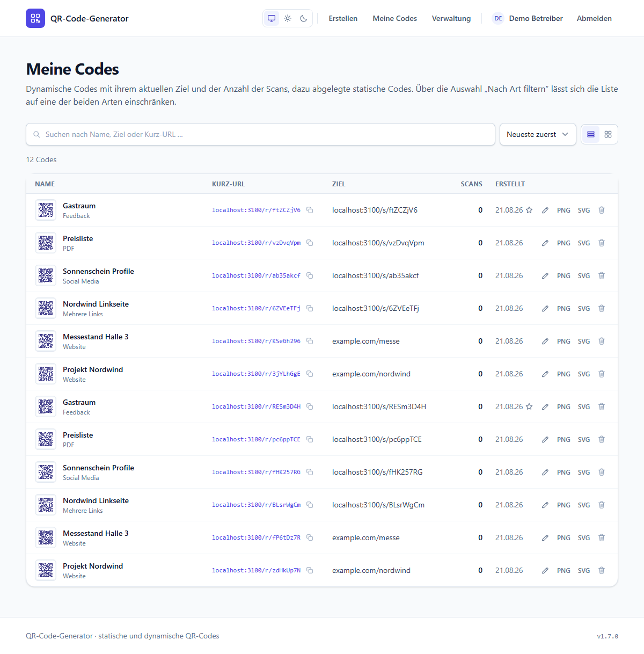Copy short URL ending zdHkUp7N
Viewport: 644px width, 654px height.
coord(310,570)
